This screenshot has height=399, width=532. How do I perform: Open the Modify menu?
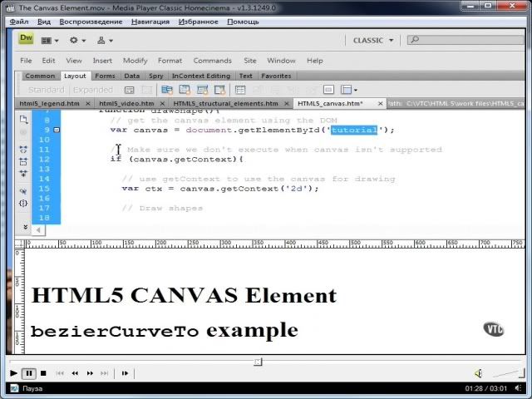[x=135, y=61]
